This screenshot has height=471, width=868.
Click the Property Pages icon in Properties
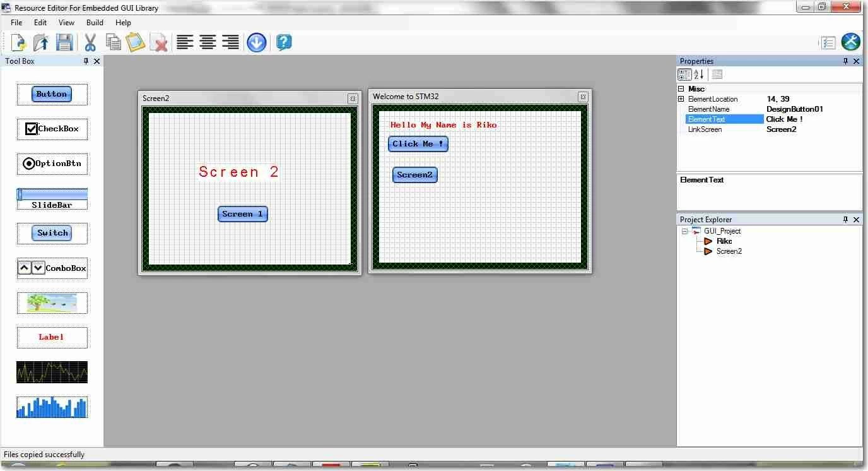point(717,75)
